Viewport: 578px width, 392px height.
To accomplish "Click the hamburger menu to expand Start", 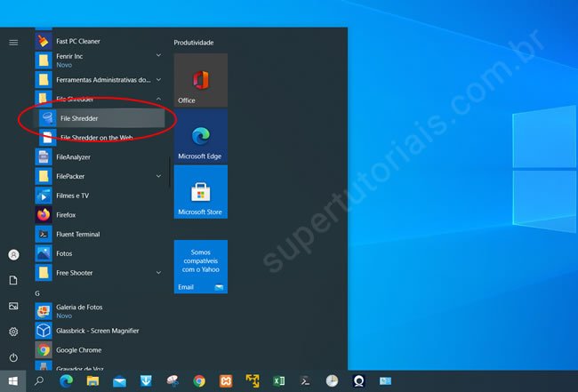I will point(13,42).
